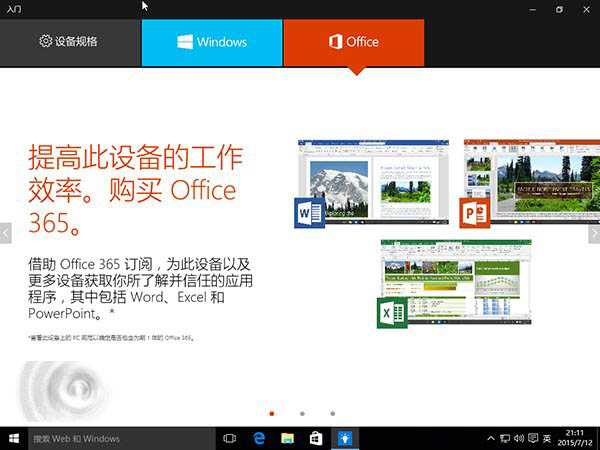Open the Word document screenshot thumbnail
Image resolution: width=600 pixels, height=450 pixels.
coord(373,182)
